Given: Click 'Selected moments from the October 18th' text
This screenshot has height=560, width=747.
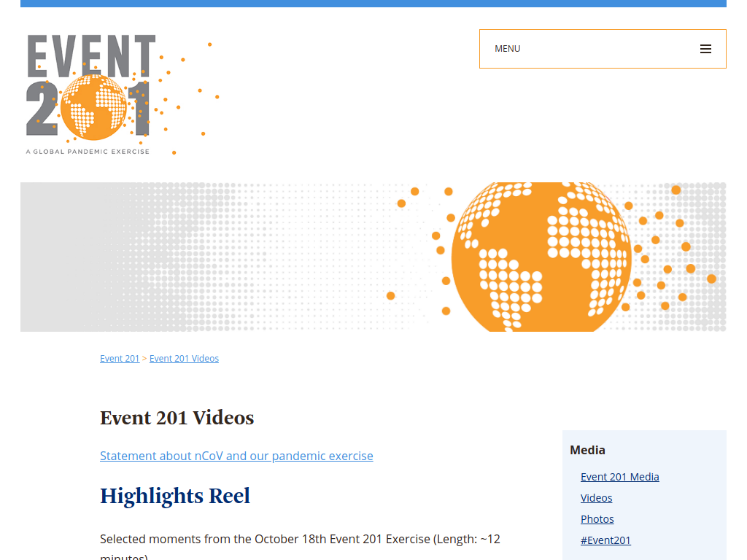Looking at the screenshot, I should 212,539.
